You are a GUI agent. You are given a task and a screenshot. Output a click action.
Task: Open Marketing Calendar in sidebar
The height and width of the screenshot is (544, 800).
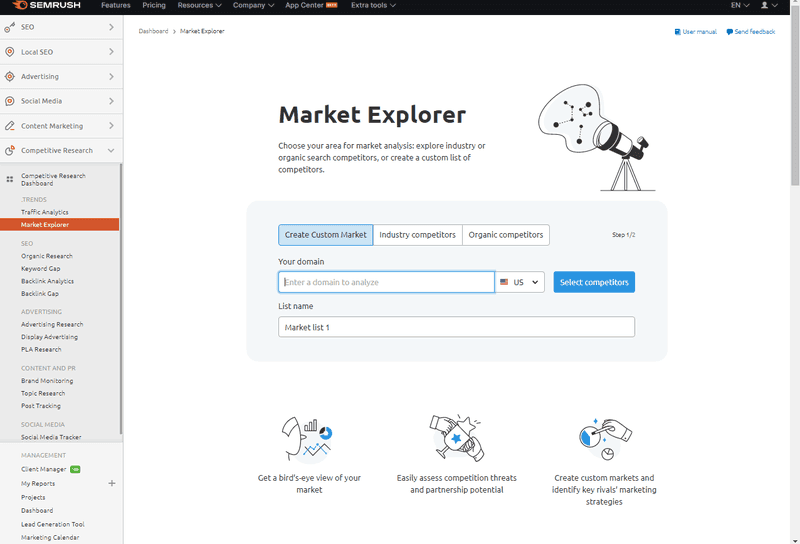coord(50,537)
